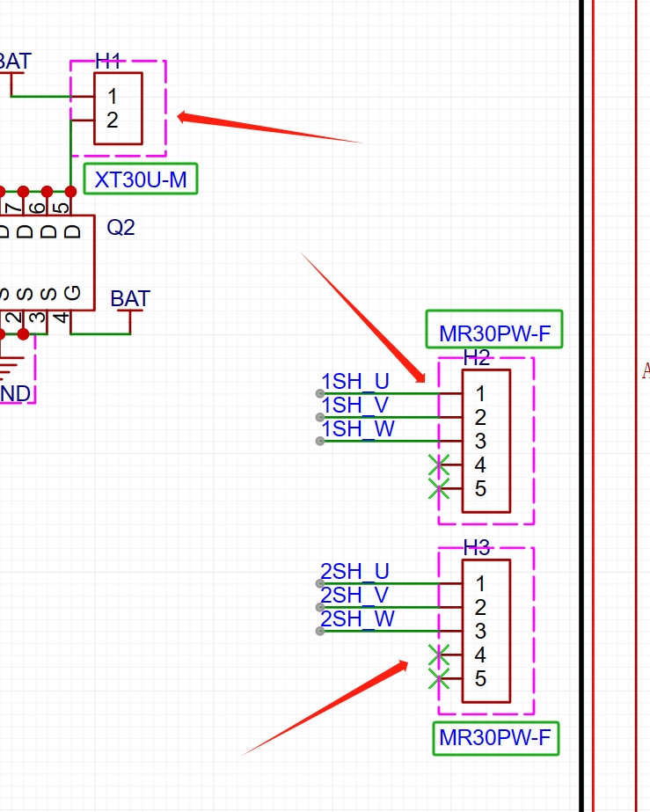Image resolution: width=650 pixels, height=812 pixels.
Task: Select pin 4 number on Q2
Action: point(62,317)
